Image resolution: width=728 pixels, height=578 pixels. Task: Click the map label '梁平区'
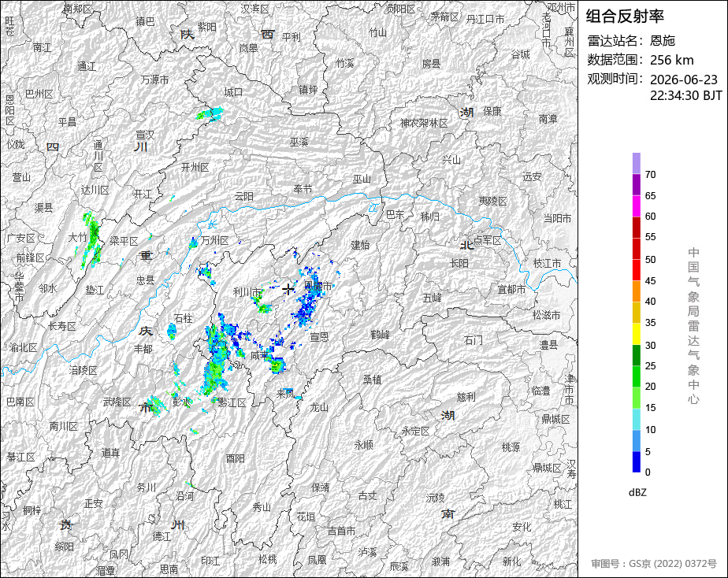click(x=124, y=241)
